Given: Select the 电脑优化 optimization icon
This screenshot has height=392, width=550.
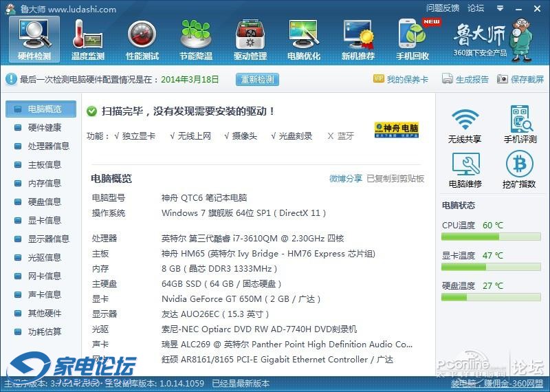Looking at the screenshot, I should point(303,39).
